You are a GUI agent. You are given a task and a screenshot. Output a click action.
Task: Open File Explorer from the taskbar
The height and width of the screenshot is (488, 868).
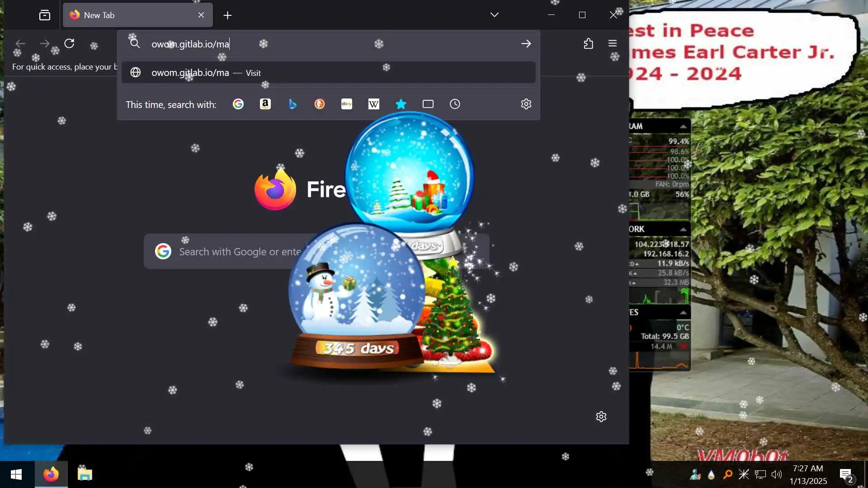85,474
